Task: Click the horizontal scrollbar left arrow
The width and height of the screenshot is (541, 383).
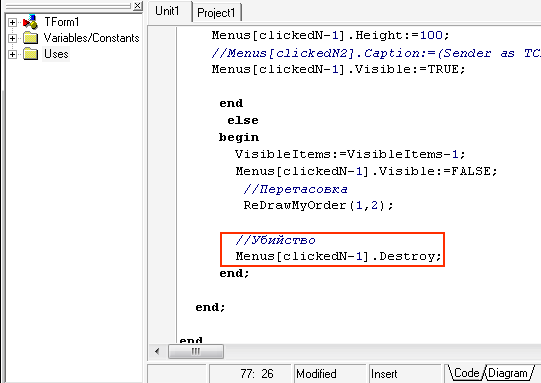Action: pos(157,352)
